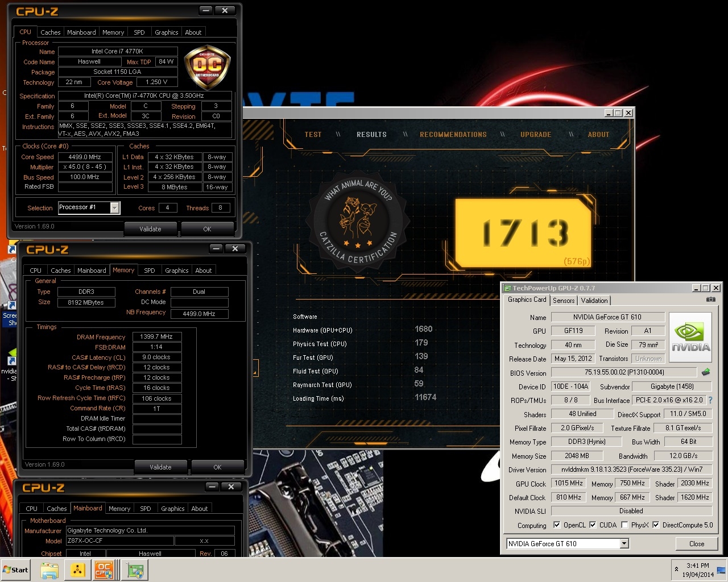
Task: Open Windows Explorer folder in taskbar
Action: [49, 570]
